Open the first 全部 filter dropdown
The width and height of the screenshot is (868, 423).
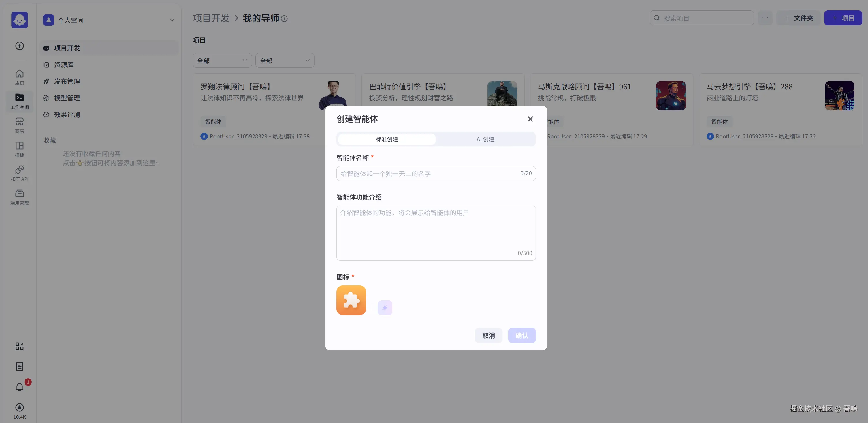(x=222, y=61)
